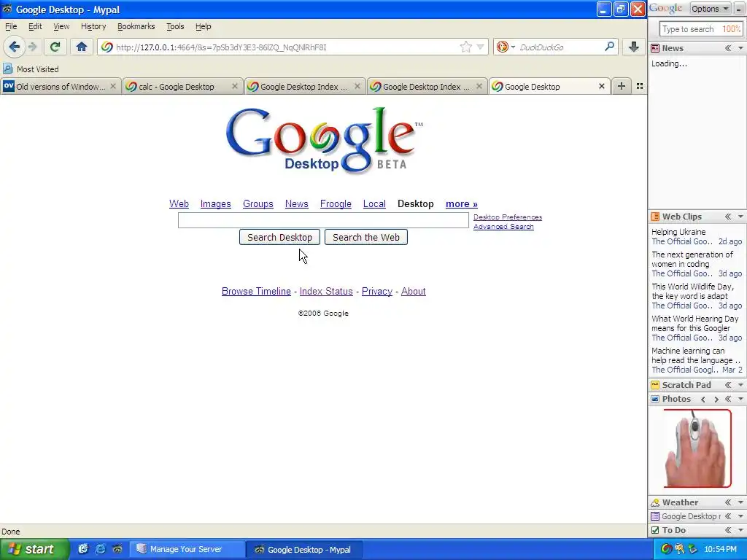Image resolution: width=747 pixels, height=560 pixels.
Task: Switch to the calc - Google Desktop tab
Action: coord(177,86)
